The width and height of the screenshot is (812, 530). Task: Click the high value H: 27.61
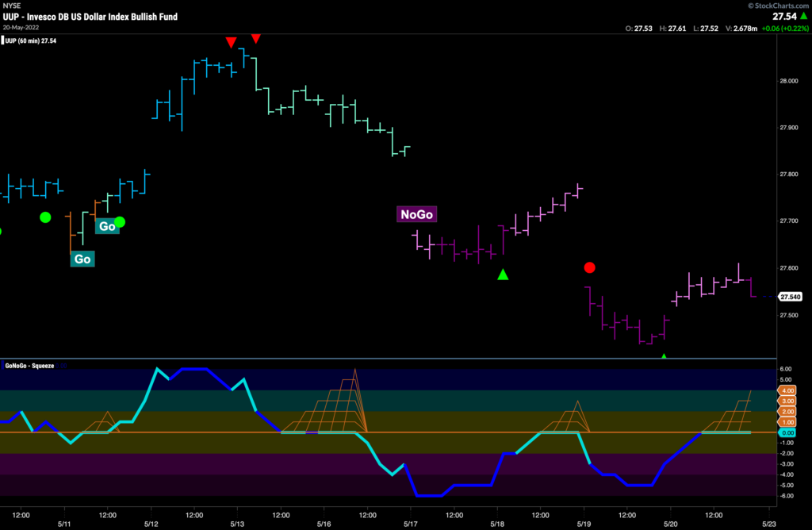pyautogui.click(x=672, y=29)
